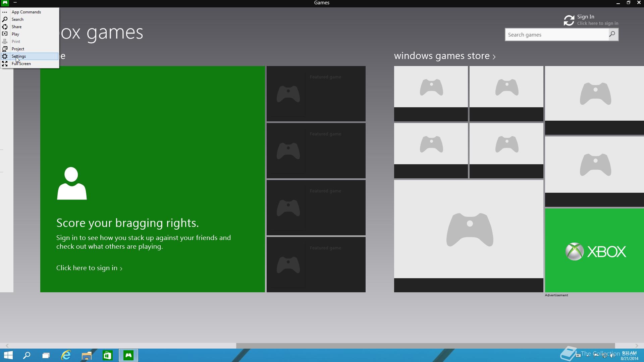Click the green Score your bragging rights tile
The width and height of the screenshot is (644, 362).
pos(153,179)
